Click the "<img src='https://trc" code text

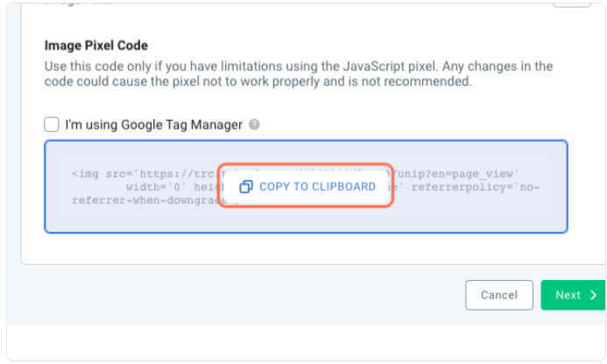[143, 173]
